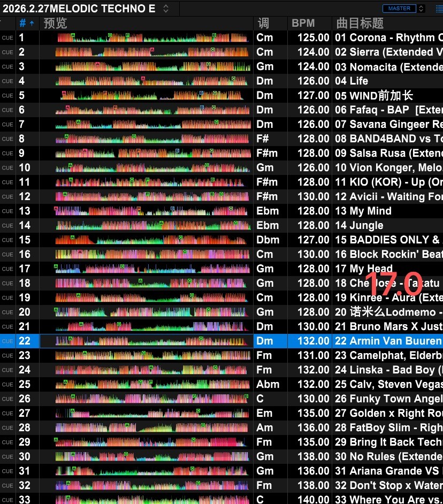Click the list view icon at top right
The width and height of the screenshot is (443, 504).
click(x=439, y=9)
